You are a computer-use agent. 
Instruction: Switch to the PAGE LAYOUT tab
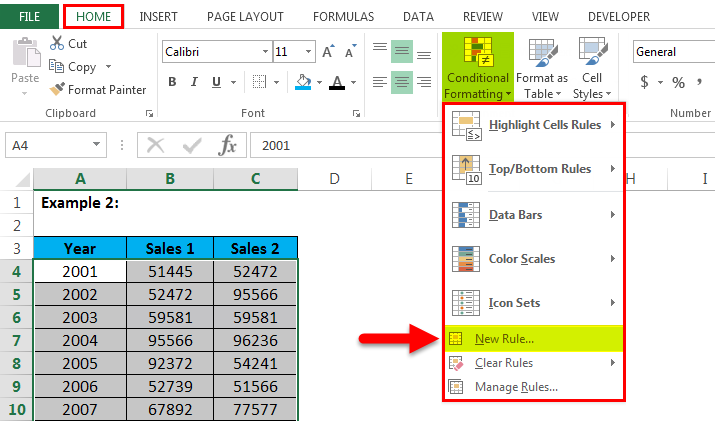point(245,17)
